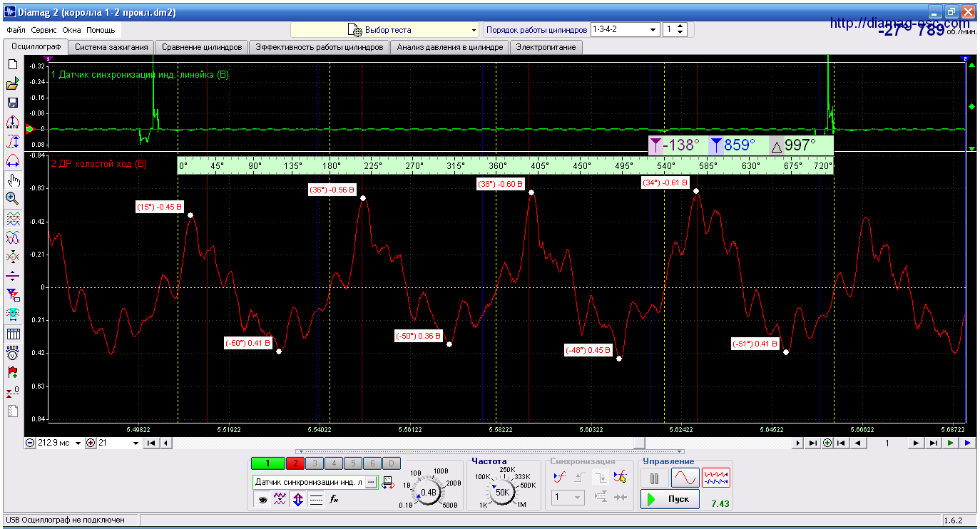The width and height of the screenshot is (980, 529).
Task: Toggle the vertical arrows invert button
Action: tap(298, 500)
